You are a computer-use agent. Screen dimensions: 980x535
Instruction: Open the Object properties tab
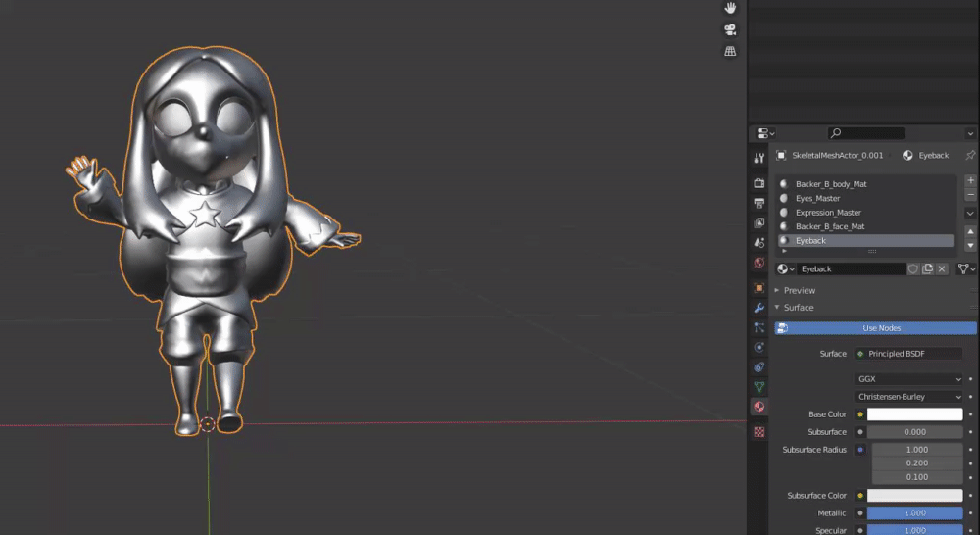(x=759, y=287)
